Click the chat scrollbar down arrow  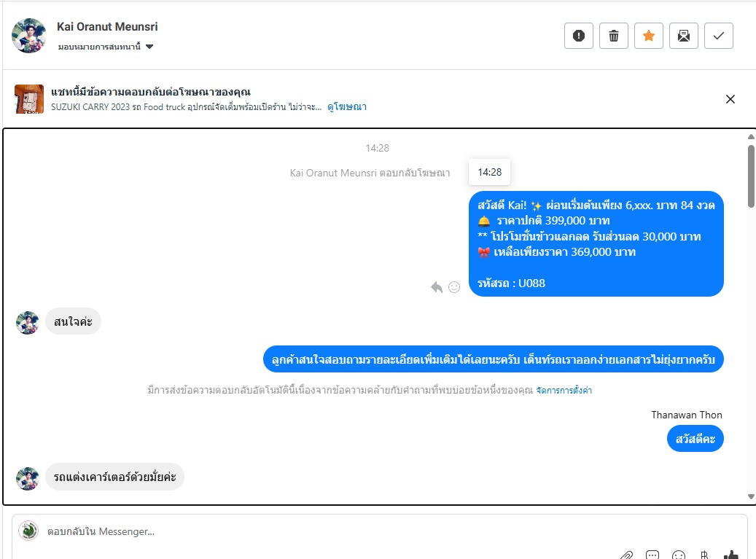pyautogui.click(x=751, y=496)
